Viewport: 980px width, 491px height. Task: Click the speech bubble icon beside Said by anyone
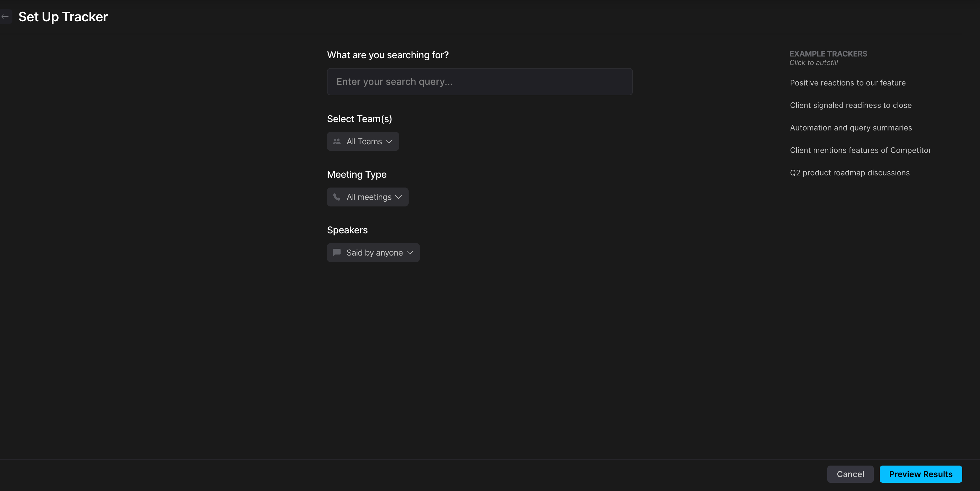(337, 253)
